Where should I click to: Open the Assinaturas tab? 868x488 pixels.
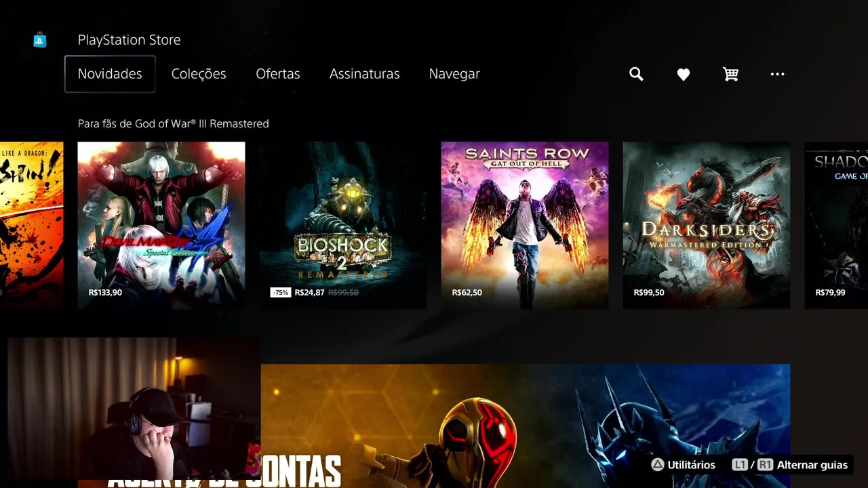[x=365, y=74]
